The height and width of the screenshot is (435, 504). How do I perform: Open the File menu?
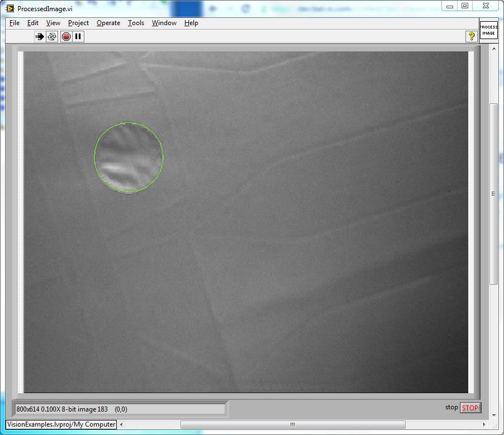(15, 23)
